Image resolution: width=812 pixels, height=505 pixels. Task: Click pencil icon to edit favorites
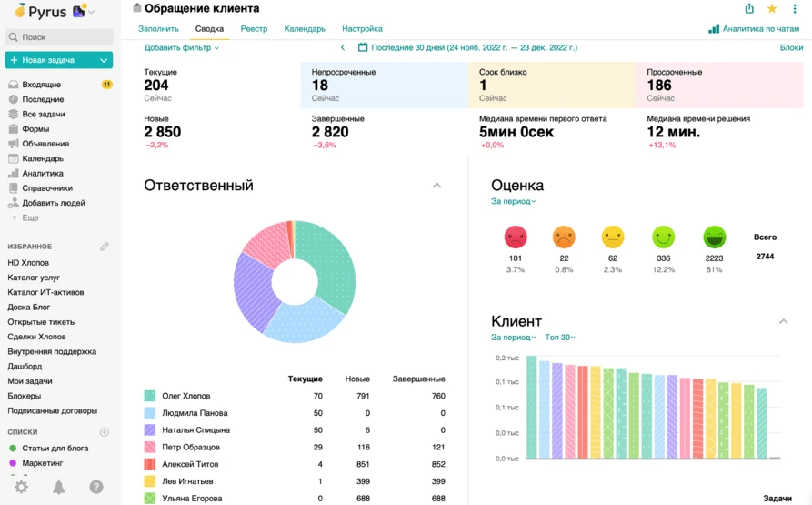[105, 247]
